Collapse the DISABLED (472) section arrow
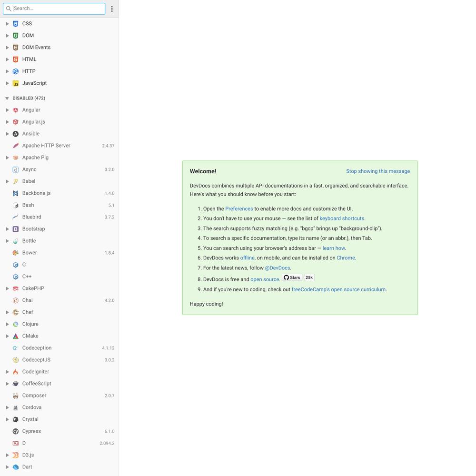 point(7,99)
